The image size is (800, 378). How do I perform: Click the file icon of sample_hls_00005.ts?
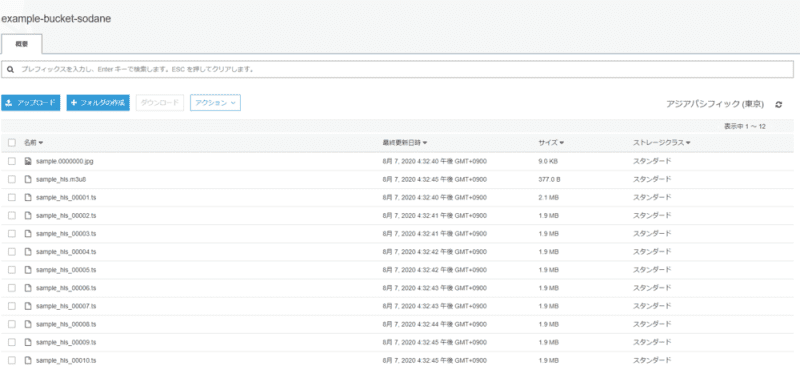28,270
